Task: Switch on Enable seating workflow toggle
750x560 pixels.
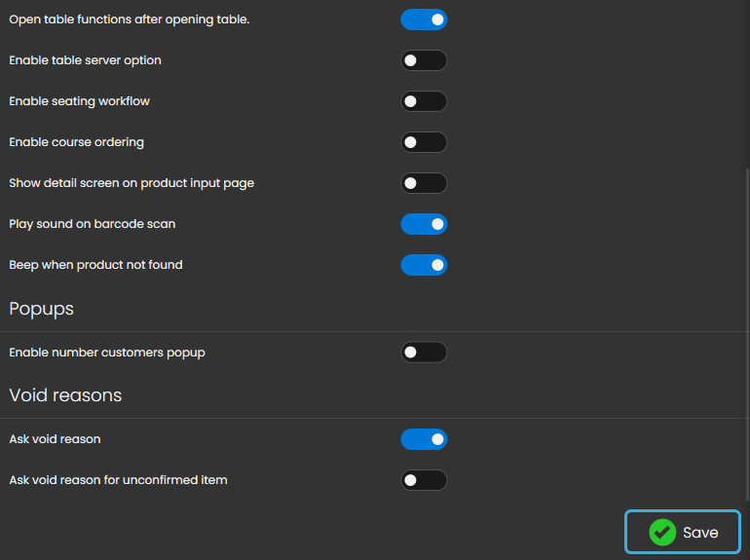Action: [x=424, y=101]
